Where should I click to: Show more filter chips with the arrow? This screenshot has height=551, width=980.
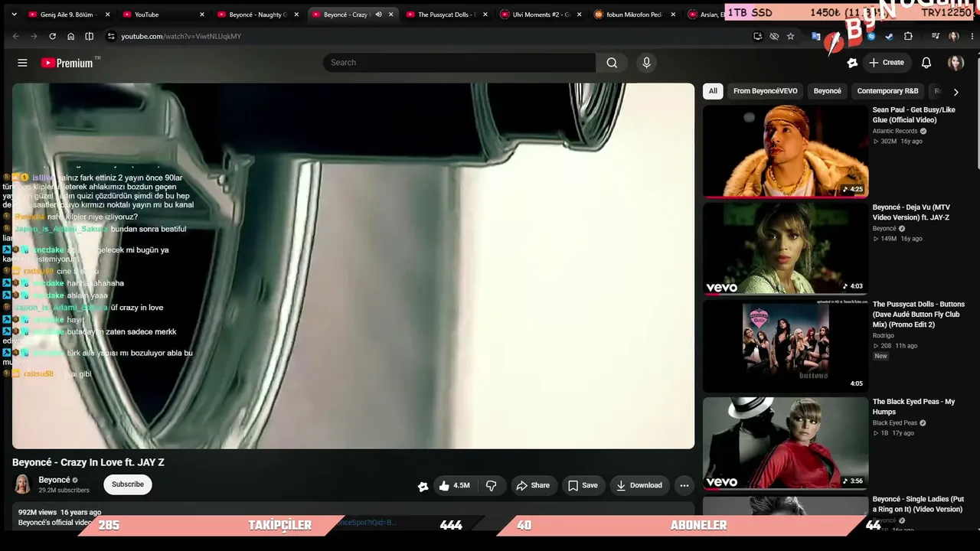(955, 92)
